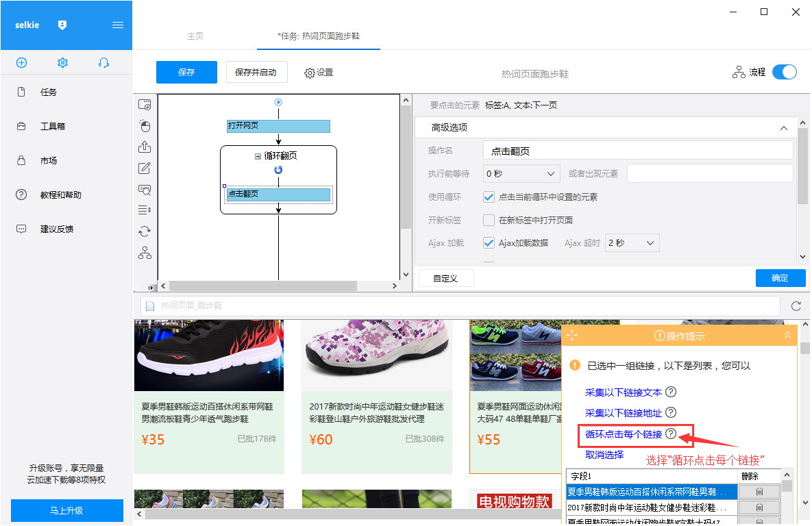Image resolution: width=812 pixels, height=526 pixels.
Task: Collapse the 操作提示 panel with chevrons
Action: tap(787, 336)
